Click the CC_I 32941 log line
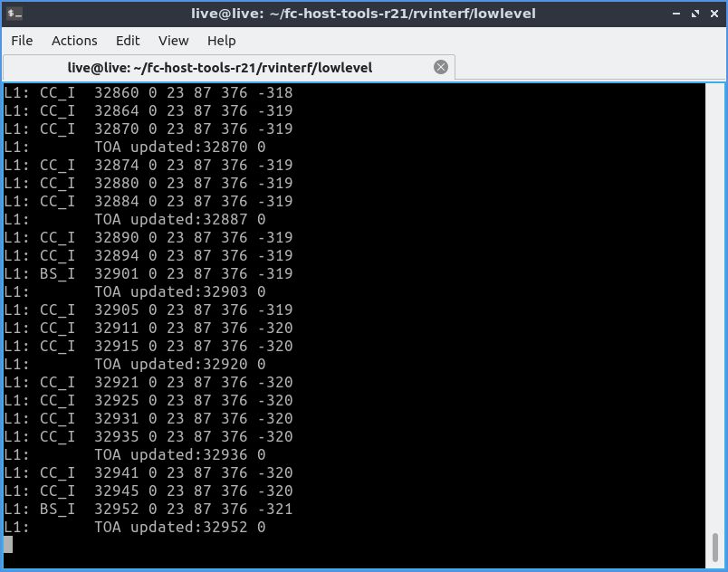Screen dimensions: 728x572 tap(148, 472)
